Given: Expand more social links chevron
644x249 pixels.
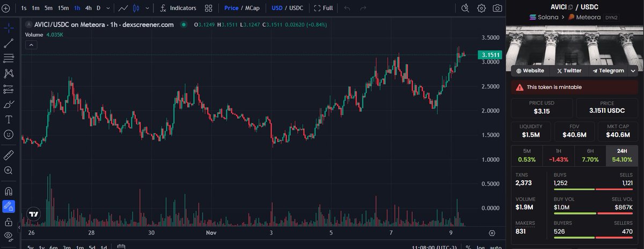Looking at the screenshot, I should tap(634, 70).
